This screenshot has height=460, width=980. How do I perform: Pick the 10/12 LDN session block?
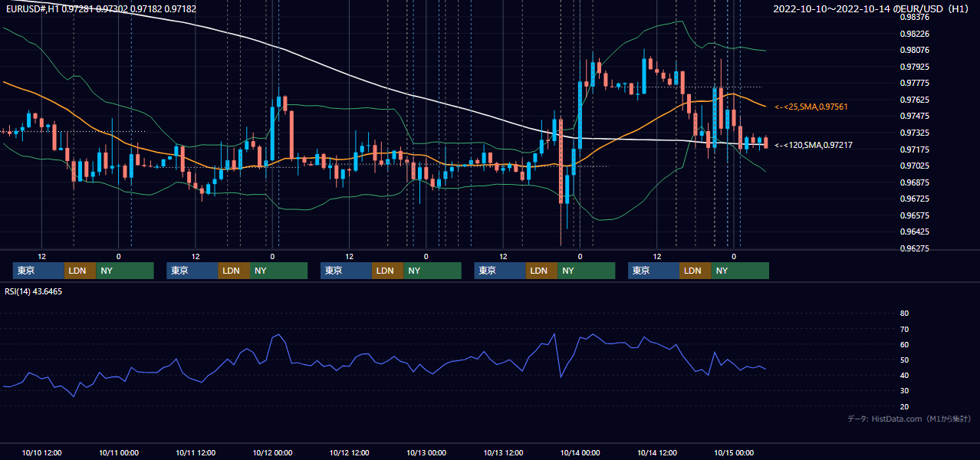click(x=388, y=271)
